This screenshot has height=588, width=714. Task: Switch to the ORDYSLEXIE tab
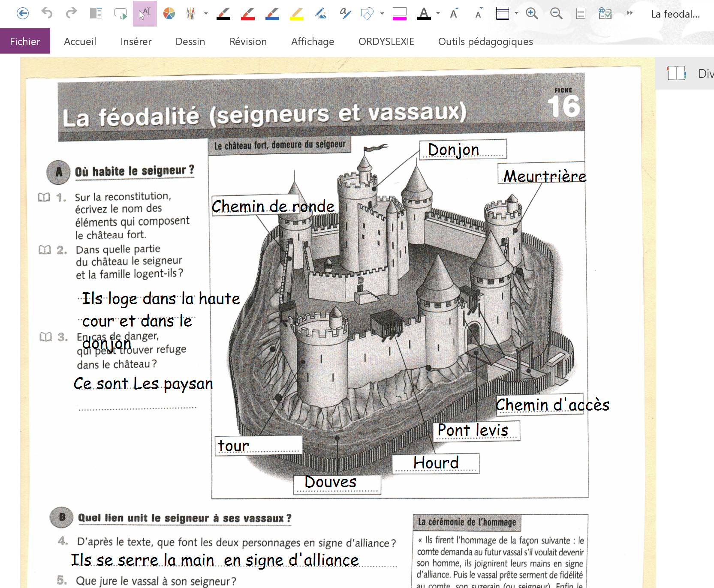coord(386,42)
